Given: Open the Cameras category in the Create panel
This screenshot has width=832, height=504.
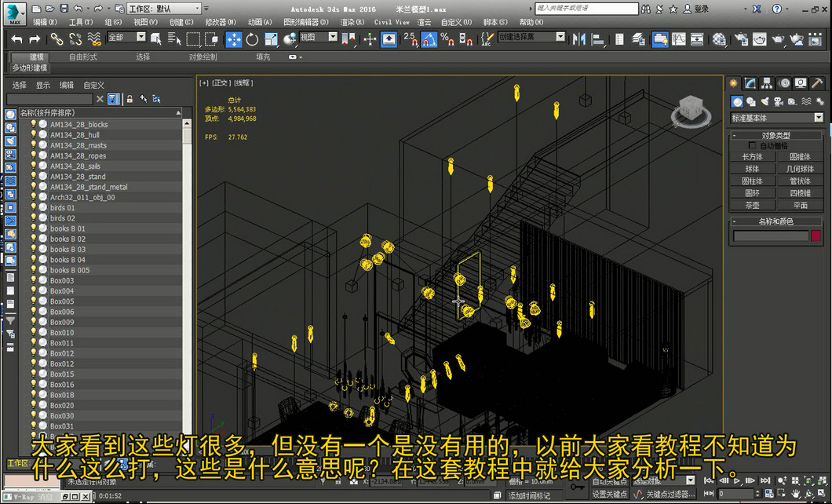Looking at the screenshot, I should click(x=778, y=101).
